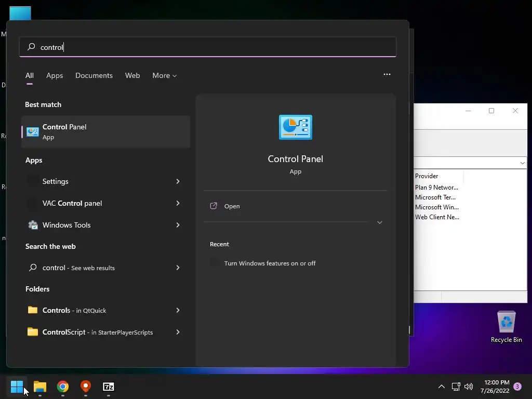Open the dropdown arrow in background window
Image resolution: width=532 pixels, height=399 pixels.
click(522, 163)
